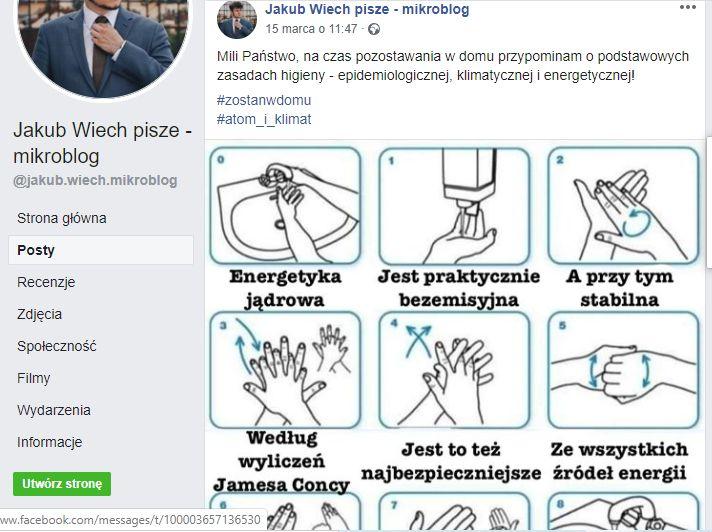Image resolution: width=712 pixels, height=532 pixels.
Task: Open the #zostanwdomu hashtag link
Action: 264,100
